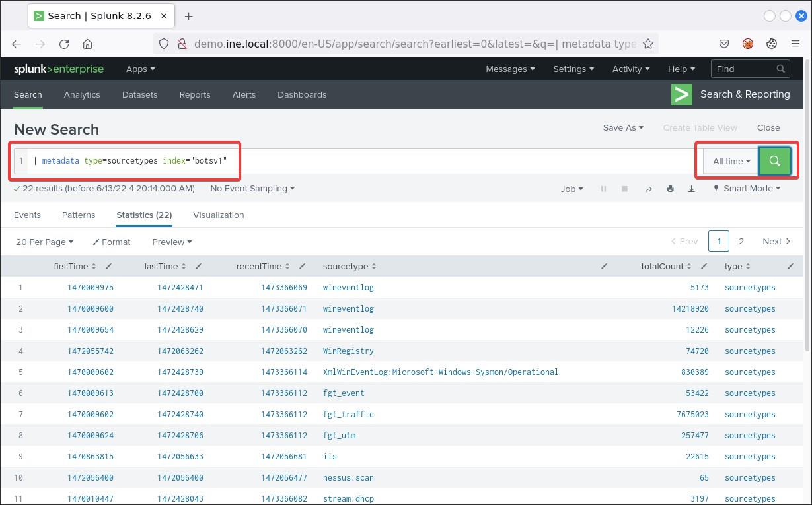Click the format pencil beside firstTime column
The image size is (812, 505).
(x=109, y=266)
